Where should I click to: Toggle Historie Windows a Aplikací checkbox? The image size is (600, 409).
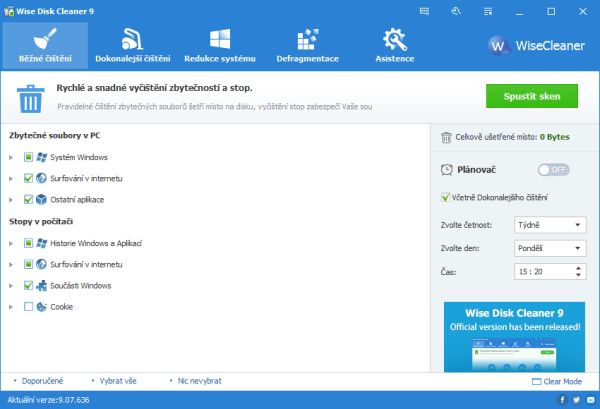click(28, 243)
